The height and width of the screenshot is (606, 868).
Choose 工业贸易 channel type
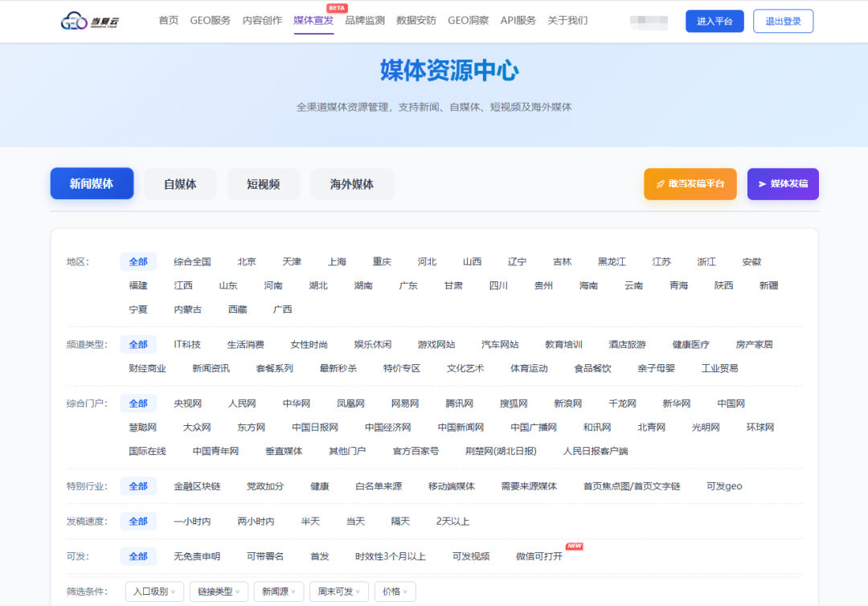[719, 368]
